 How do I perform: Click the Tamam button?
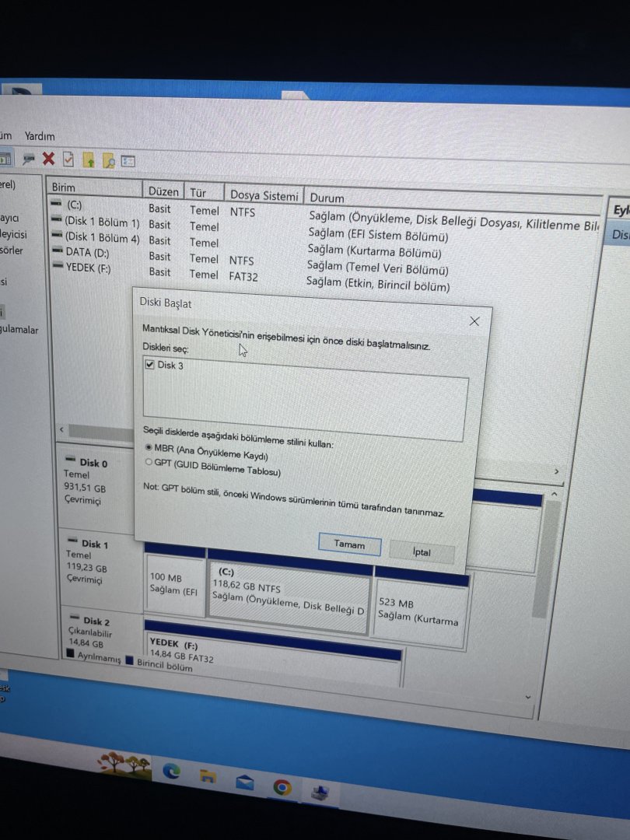[349, 544]
